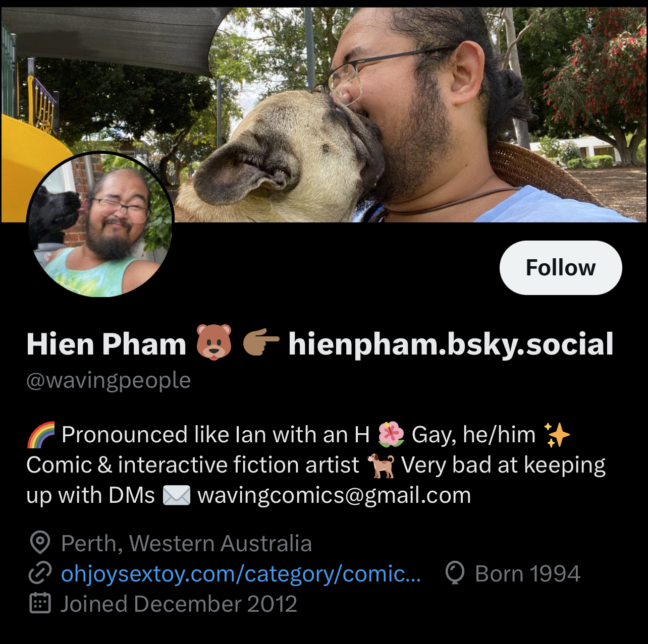Click the Follow button
648x644 pixels.
[x=561, y=268]
